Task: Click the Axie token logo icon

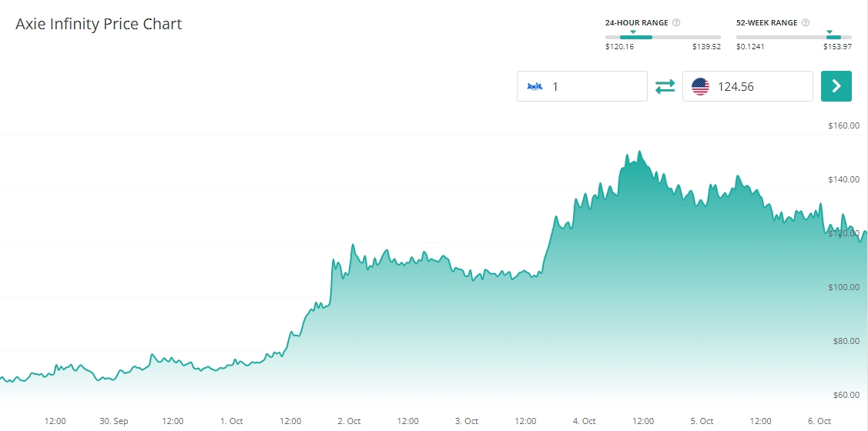Action: tap(535, 87)
